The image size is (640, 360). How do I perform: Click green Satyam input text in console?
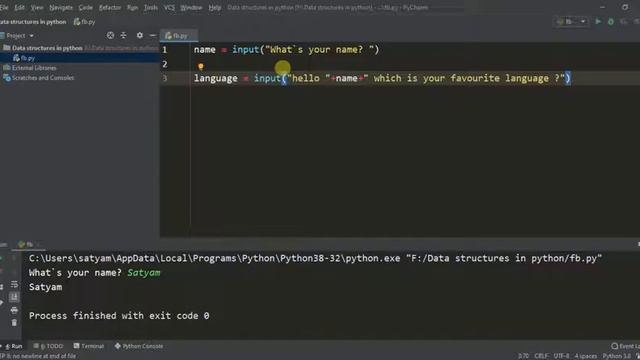[144, 273]
